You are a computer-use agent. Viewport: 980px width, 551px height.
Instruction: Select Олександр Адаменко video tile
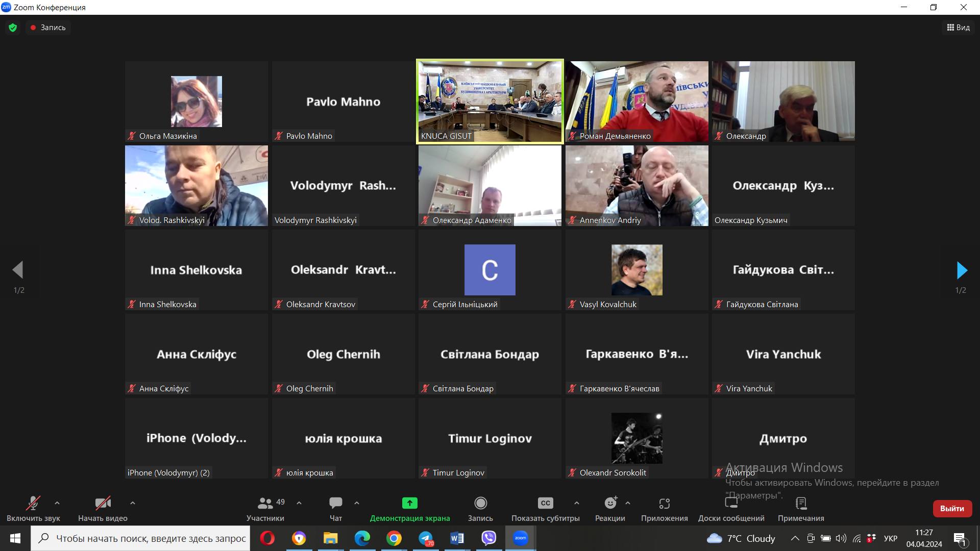pyautogui.click(x=490, y=186)
